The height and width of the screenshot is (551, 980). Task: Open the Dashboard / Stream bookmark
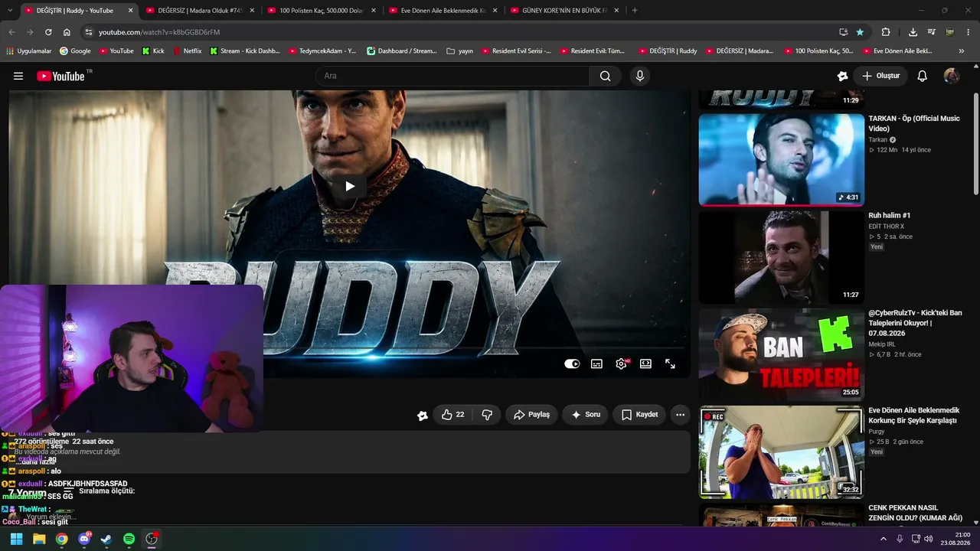point(402,51)
